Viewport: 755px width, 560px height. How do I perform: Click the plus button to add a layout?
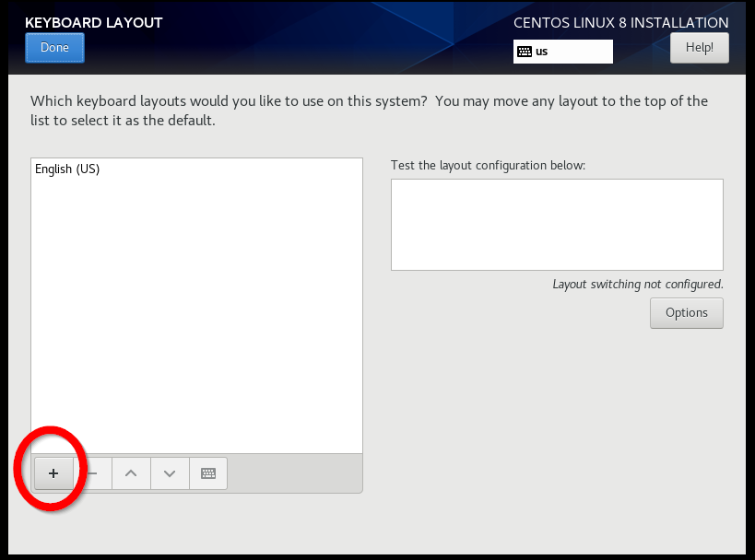[x=53, y=473]
